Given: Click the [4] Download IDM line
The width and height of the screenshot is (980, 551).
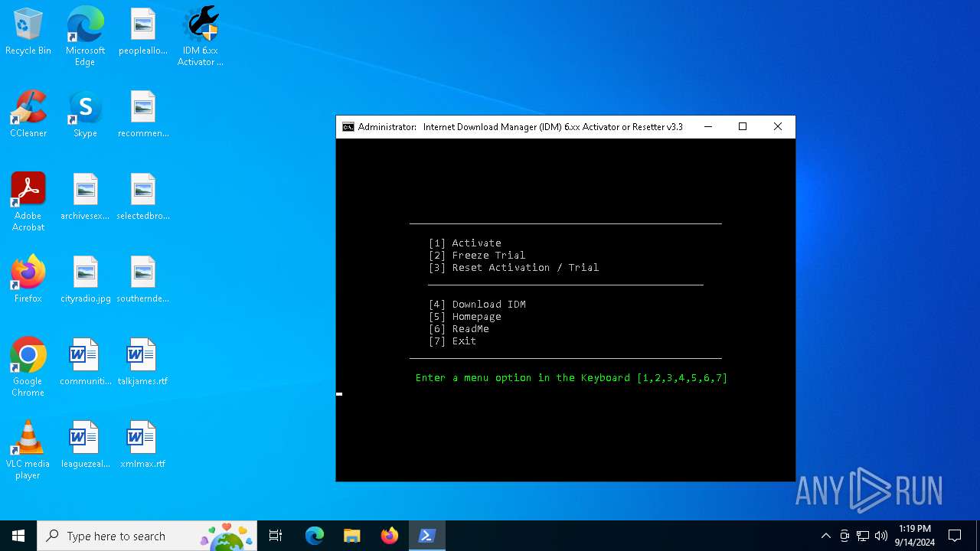Looking at the screenshot, I should coord(477,305).
